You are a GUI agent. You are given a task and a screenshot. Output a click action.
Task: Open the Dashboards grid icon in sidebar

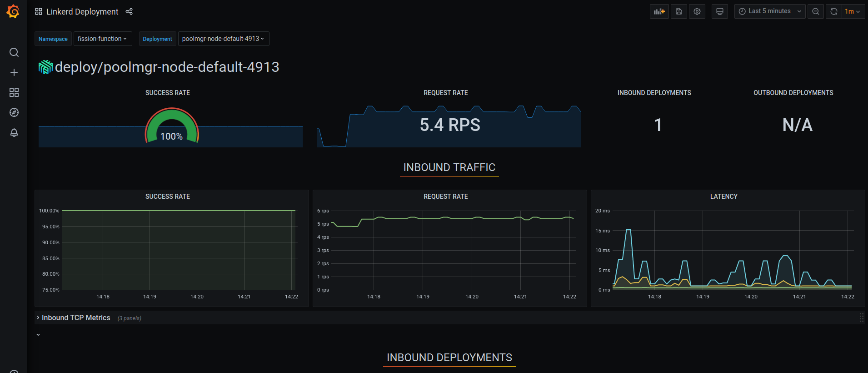[x=14, y=92]
